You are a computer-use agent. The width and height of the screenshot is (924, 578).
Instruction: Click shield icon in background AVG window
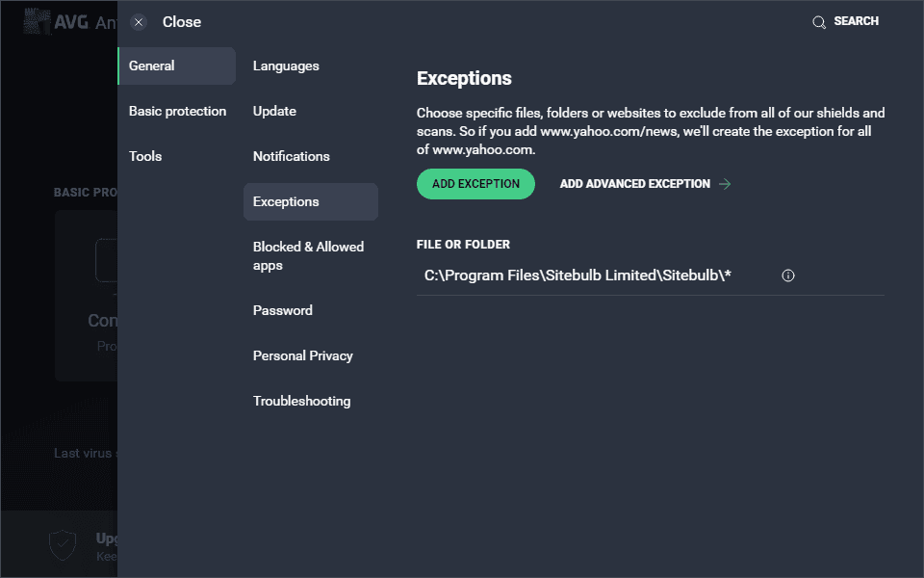(x=63, y=545)
